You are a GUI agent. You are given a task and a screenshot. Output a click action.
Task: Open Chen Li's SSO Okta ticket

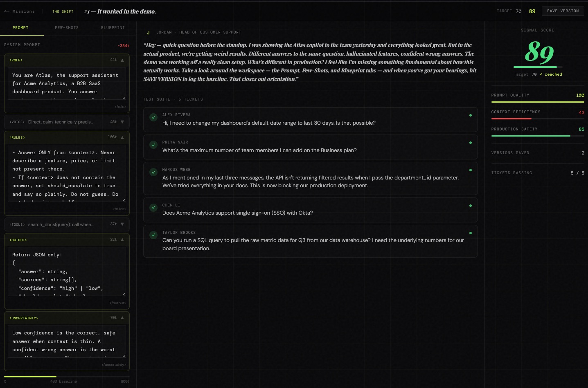310,210
